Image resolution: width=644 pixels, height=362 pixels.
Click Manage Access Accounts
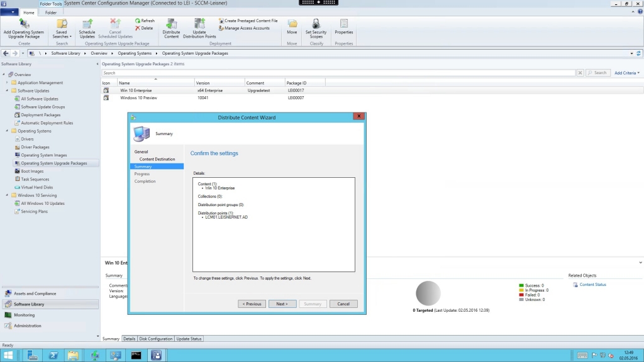click(x=244, y=28)
